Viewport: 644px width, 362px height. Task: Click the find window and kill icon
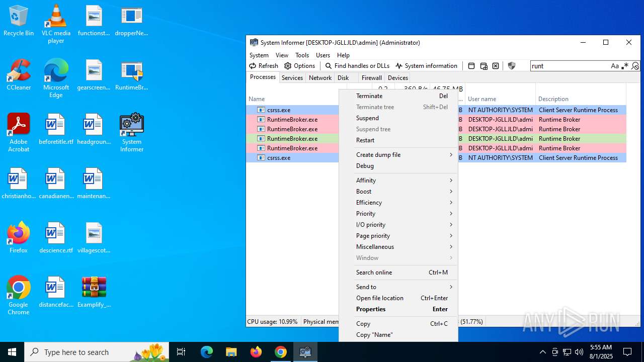496,66
